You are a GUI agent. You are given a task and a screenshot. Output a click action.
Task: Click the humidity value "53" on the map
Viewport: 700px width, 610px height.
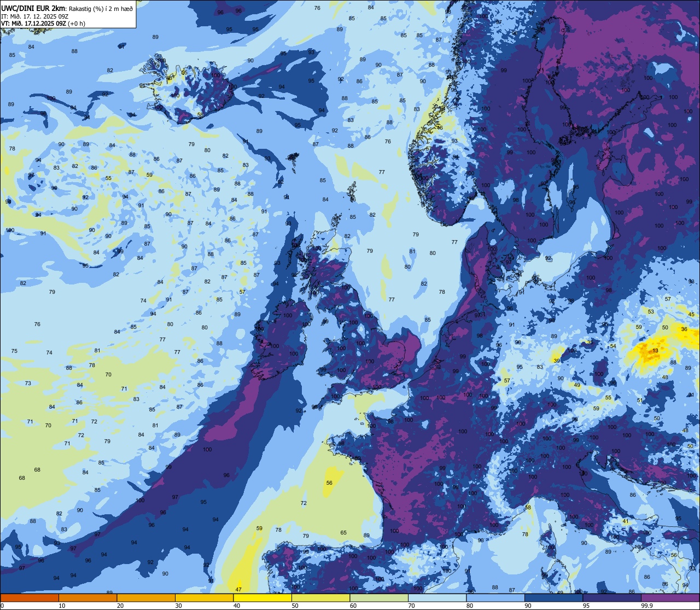(x=651, y=312)
